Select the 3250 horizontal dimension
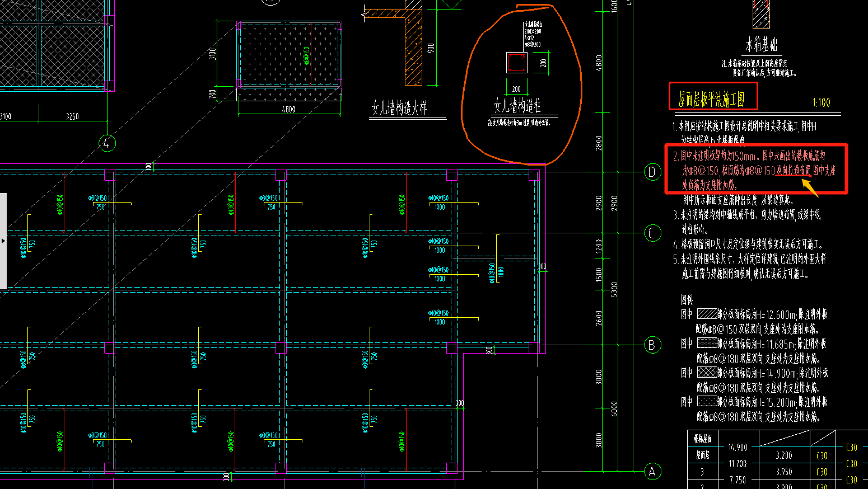This screenshot has width=868, height=489. (72, 116)
